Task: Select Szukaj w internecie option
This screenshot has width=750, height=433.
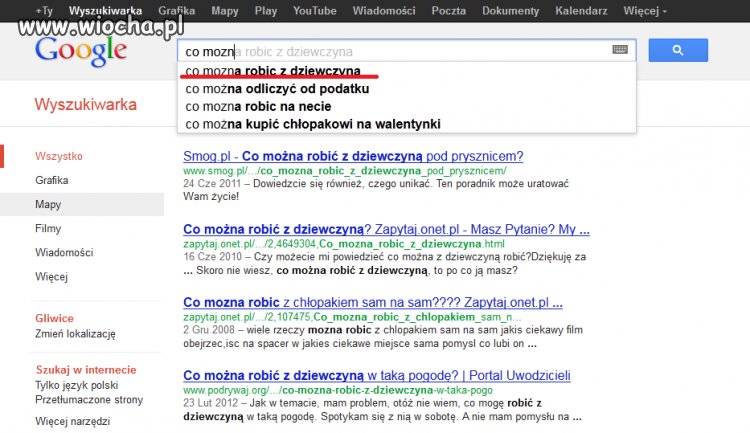Action: pyautogui.click(x=86, y=369)
